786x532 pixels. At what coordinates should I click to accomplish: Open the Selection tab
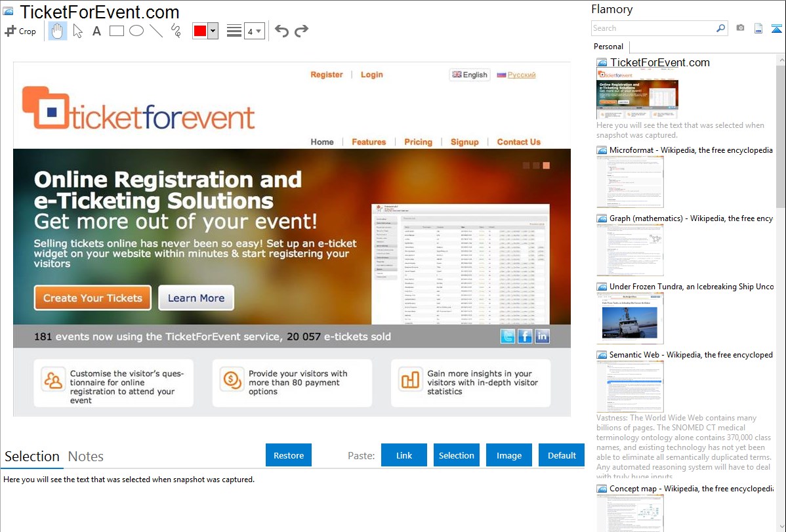[x=32, y=457]
